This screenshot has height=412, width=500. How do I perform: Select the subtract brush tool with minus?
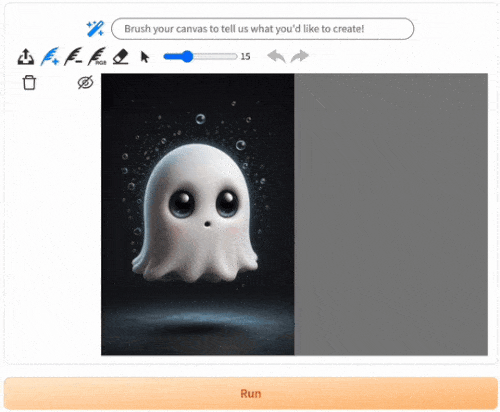click(73, 56)
